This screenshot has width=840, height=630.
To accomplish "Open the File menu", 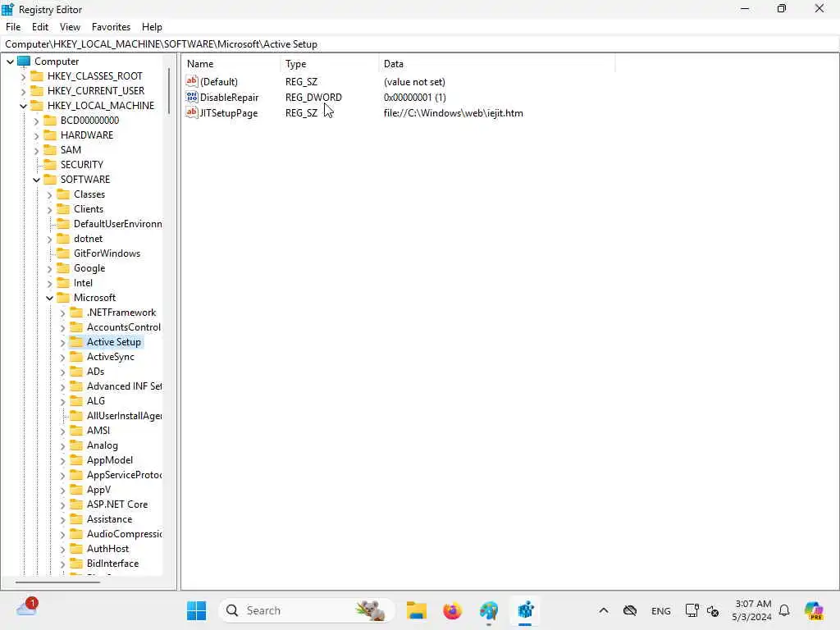I will (13, 27).
